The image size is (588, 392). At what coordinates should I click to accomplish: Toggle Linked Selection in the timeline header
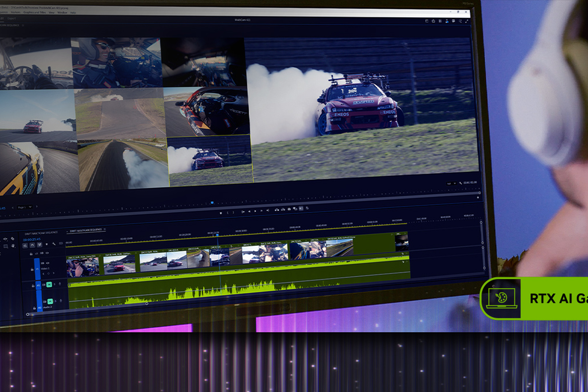click(39, 245)
